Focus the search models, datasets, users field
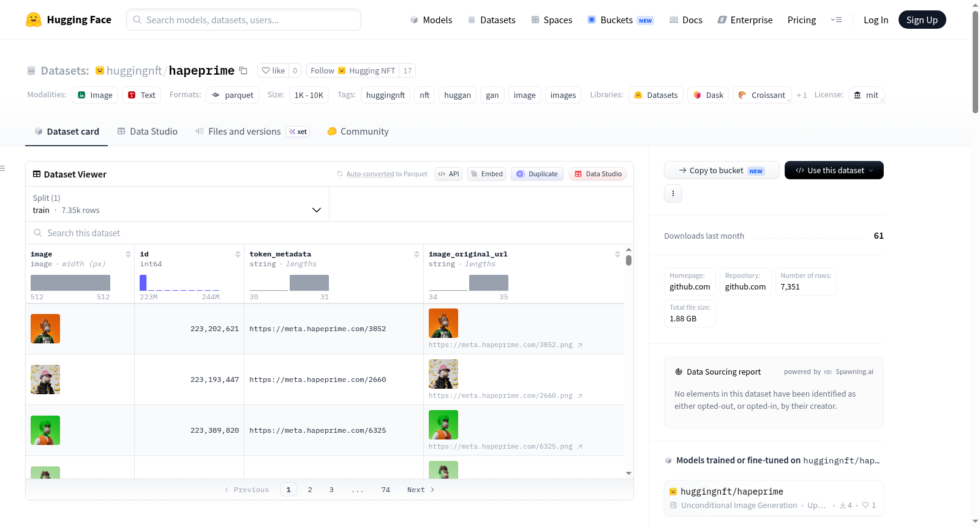Viewport: 980px width, 527px height. pos(244,20)
